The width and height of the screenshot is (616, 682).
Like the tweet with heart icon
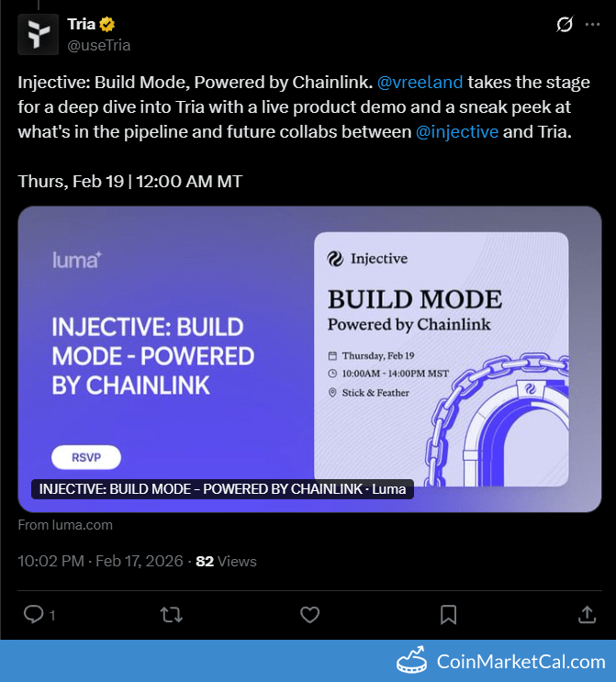310,614
